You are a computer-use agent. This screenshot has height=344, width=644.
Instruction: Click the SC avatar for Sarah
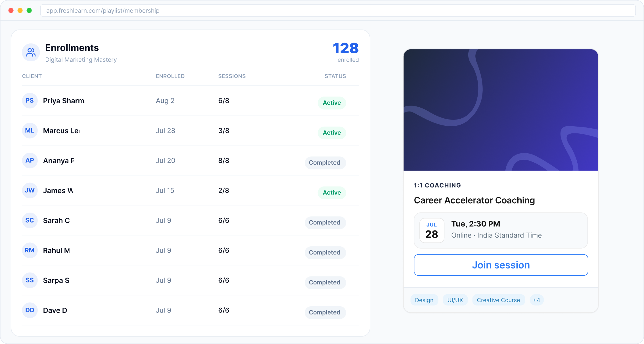tap(30, 221)
